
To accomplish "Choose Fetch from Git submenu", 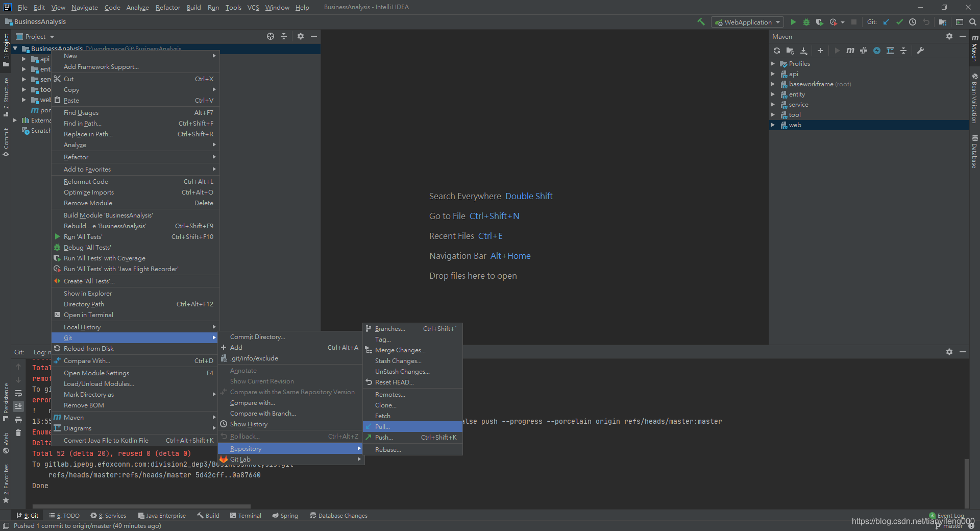I will coord(412,416).
